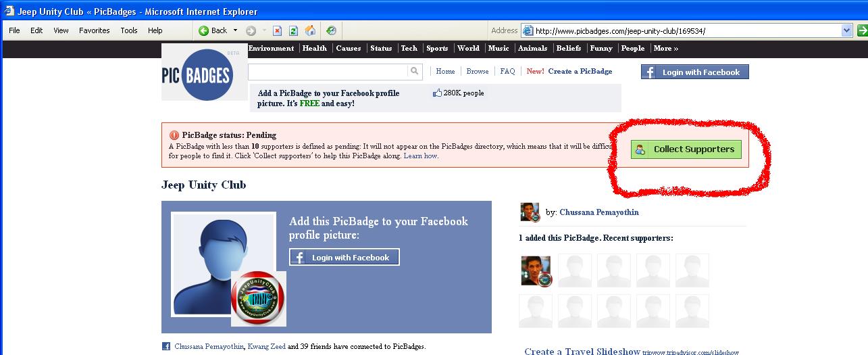This screenshot has height=355, width=868.
Task: Click the green Go arrow beside address bar
Action: tap(862, 30)
